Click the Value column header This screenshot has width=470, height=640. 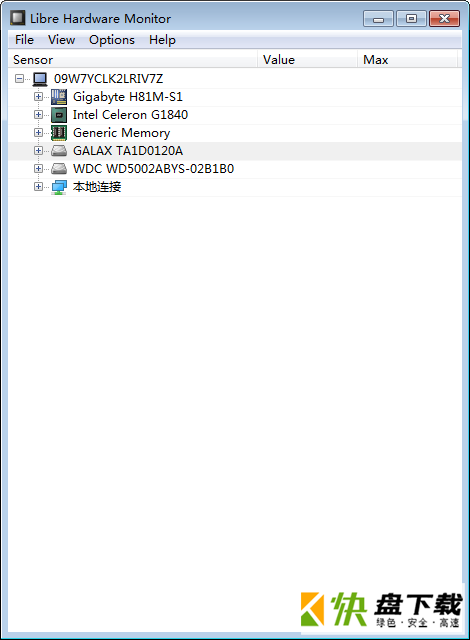tap(307, 60)
